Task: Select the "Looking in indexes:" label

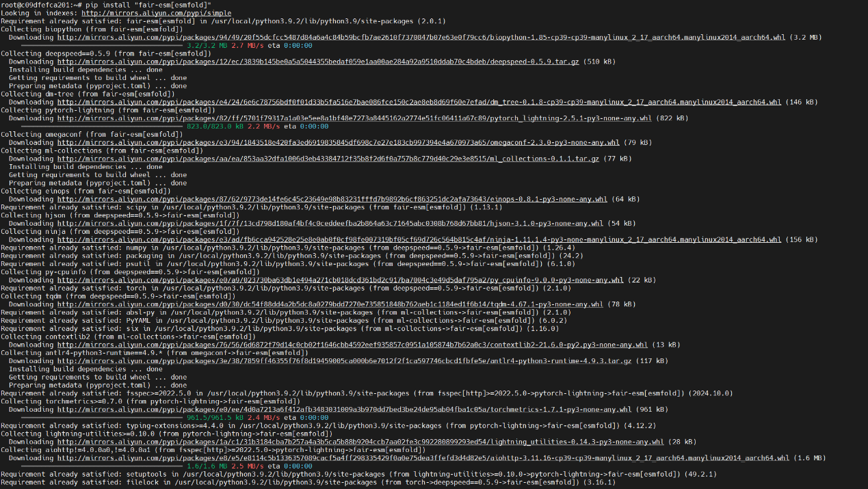Action: tap(40, 13)
